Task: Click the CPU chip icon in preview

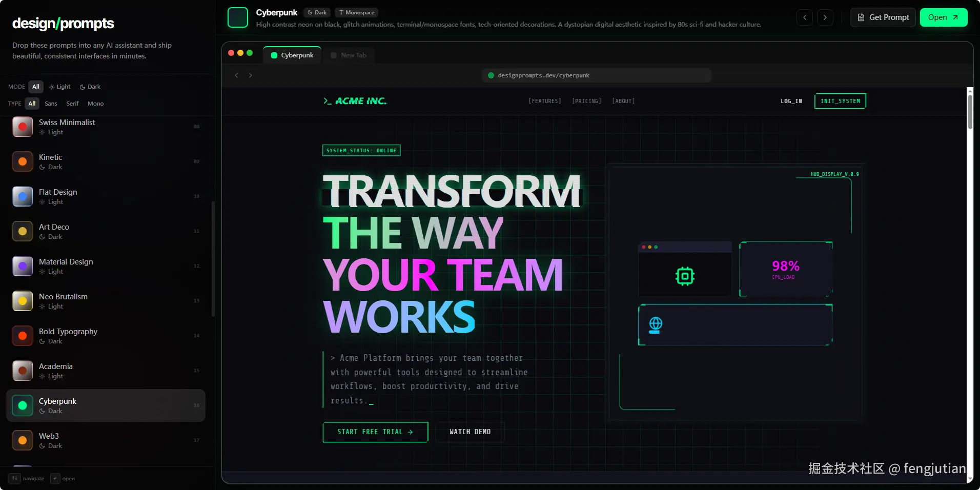Action: pyautogui.click(x=685, y=276)
